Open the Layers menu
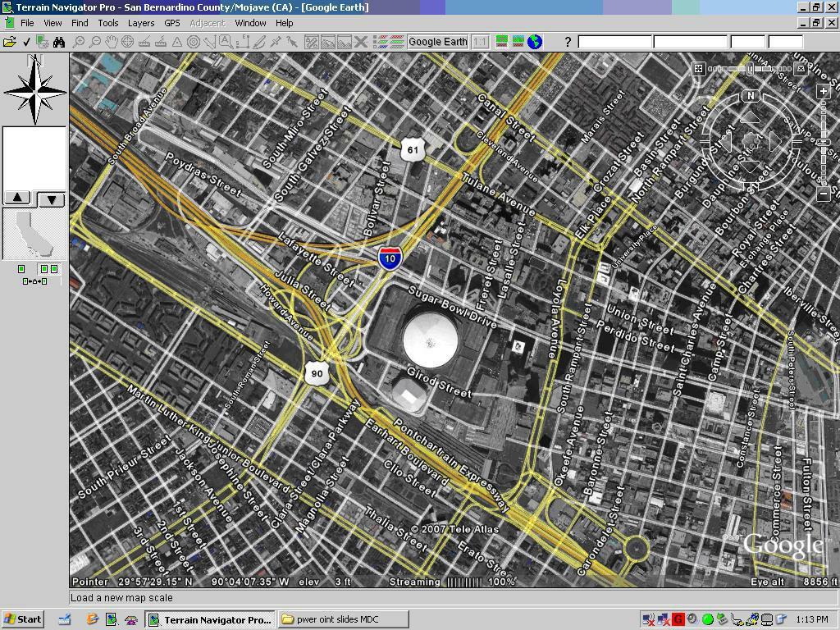Image resolution: width=840 pixels, height=630 pixels. [x=140, y=23]
